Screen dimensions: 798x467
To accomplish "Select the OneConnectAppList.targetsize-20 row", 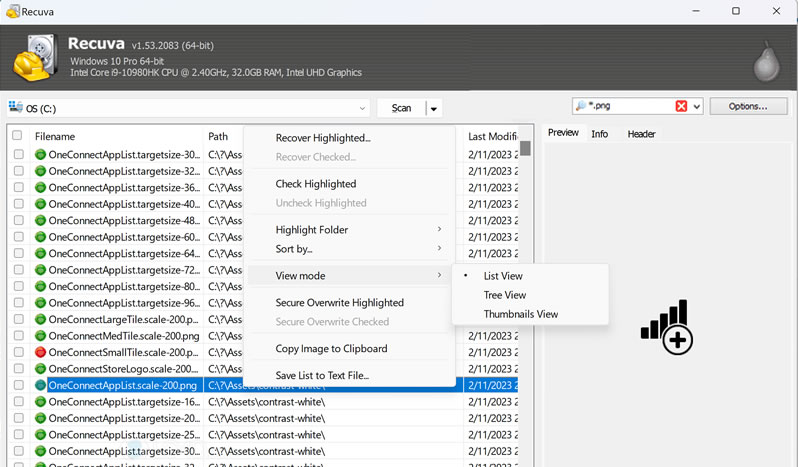I will pos(265,418).
